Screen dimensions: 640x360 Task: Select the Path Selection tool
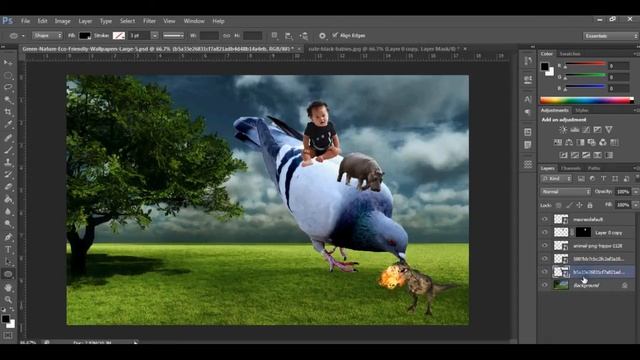tap(8, 262)
